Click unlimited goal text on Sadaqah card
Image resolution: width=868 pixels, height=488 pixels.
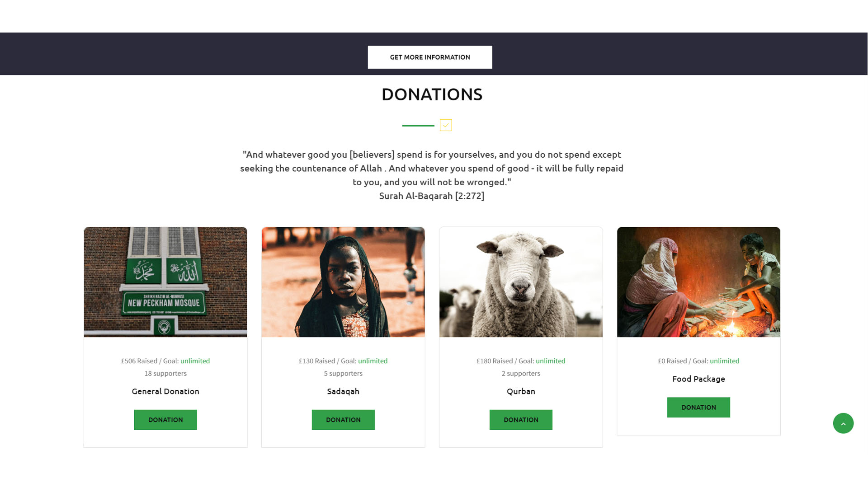pyautogui.click(x=373, y=361)
